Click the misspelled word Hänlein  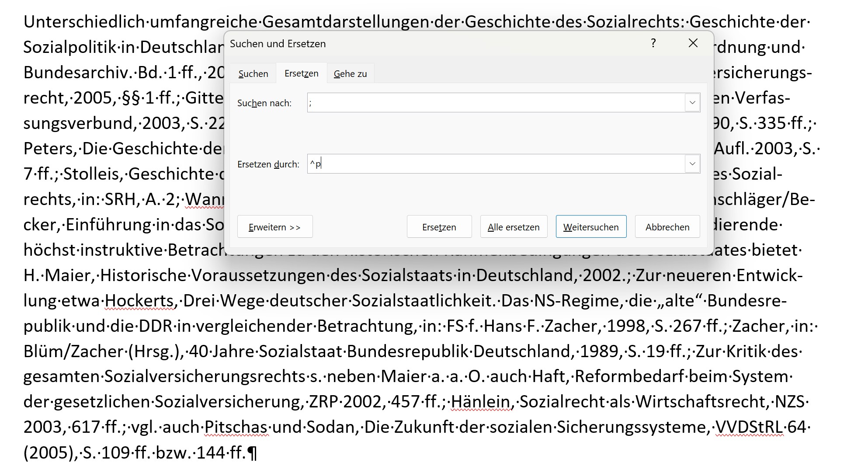click(x=480, y=402)
